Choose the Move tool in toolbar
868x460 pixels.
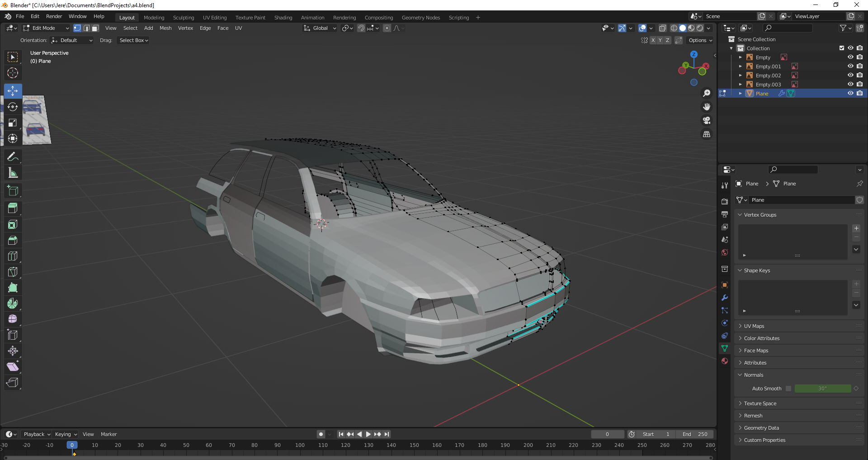pos(13,91)
